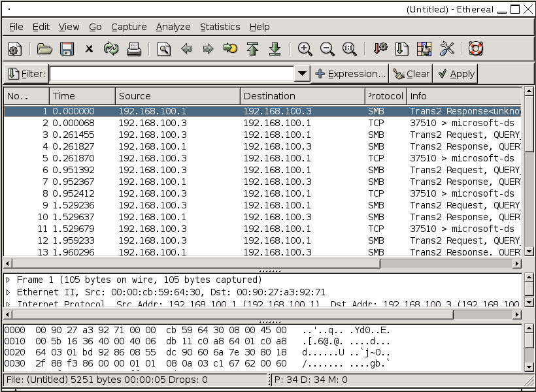Screen dimensions: 536x392
Task: Expand the Ethernet II tree node
Action: point(8,292)
